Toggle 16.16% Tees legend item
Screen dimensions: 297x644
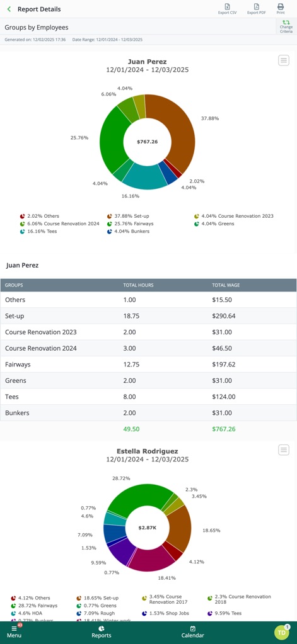pos(38,231)
